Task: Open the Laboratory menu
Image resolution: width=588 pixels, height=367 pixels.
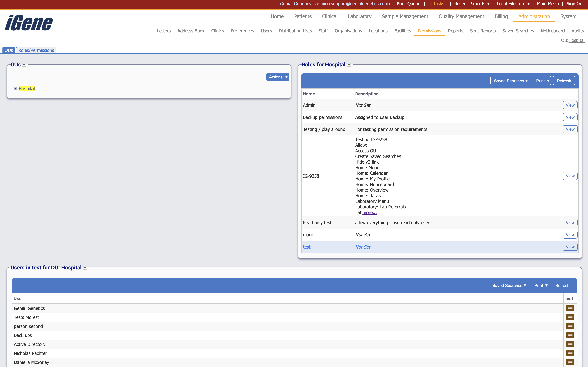Action: click(359, 16)
